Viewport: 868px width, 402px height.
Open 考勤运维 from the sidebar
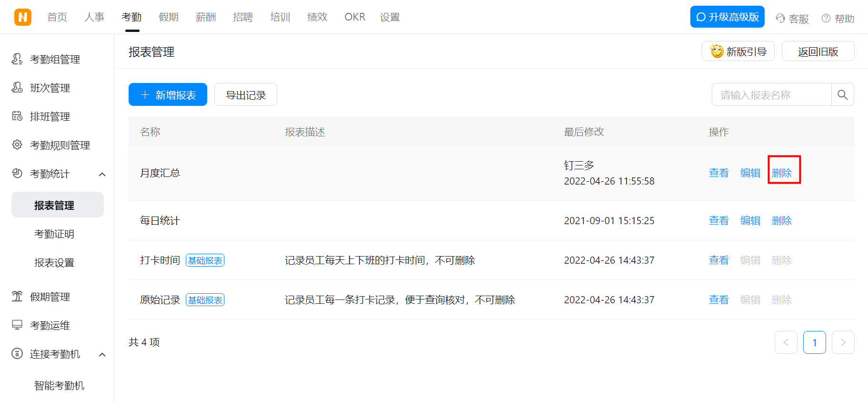point(50,325)
